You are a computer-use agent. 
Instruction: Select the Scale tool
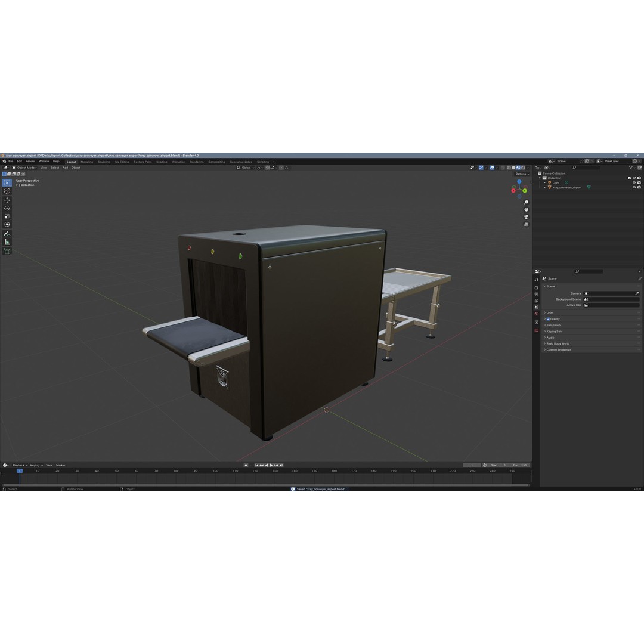(x=7, y=216)
